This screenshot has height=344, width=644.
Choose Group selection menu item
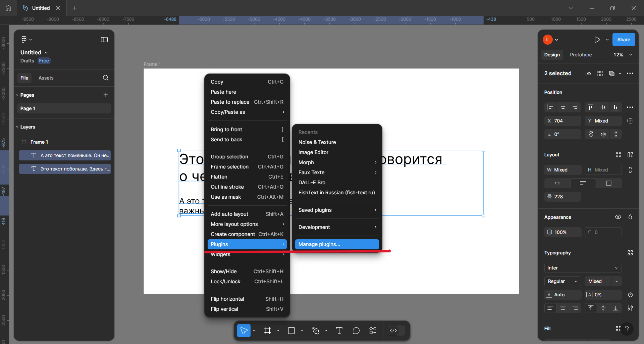[x=247, y=157]
